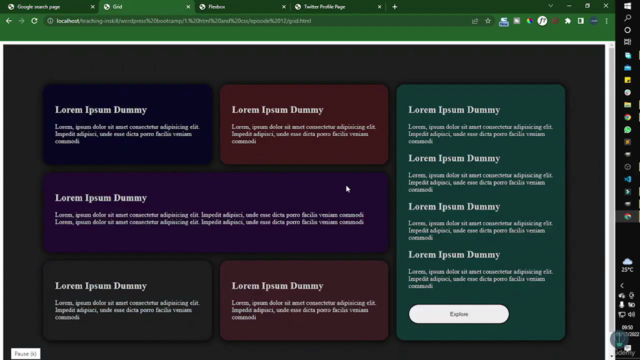Share this page from the address bar
This screenshot has height=360, width=640.
pos(475,21)
